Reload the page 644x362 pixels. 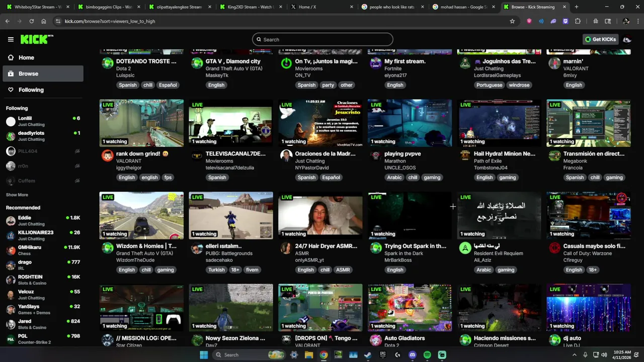[x=31, y=21]
